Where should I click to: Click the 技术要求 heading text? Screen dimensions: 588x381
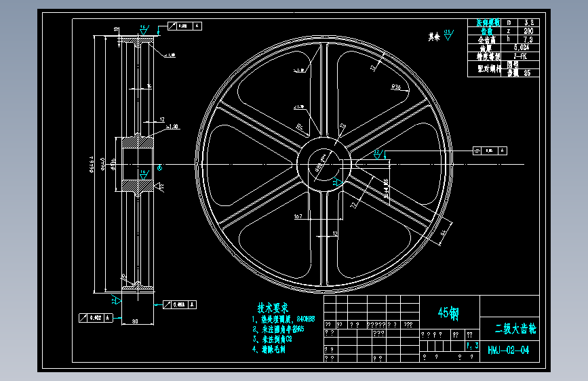point(273,308)
